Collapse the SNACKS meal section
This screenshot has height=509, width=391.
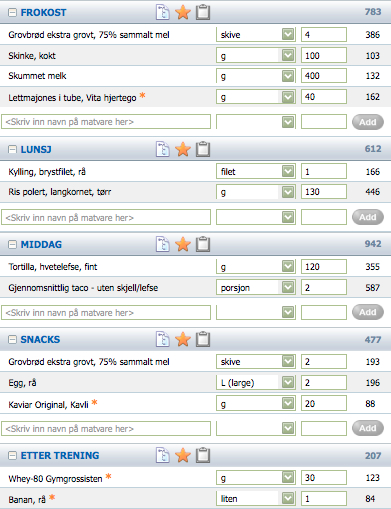[x=12, y=339]
